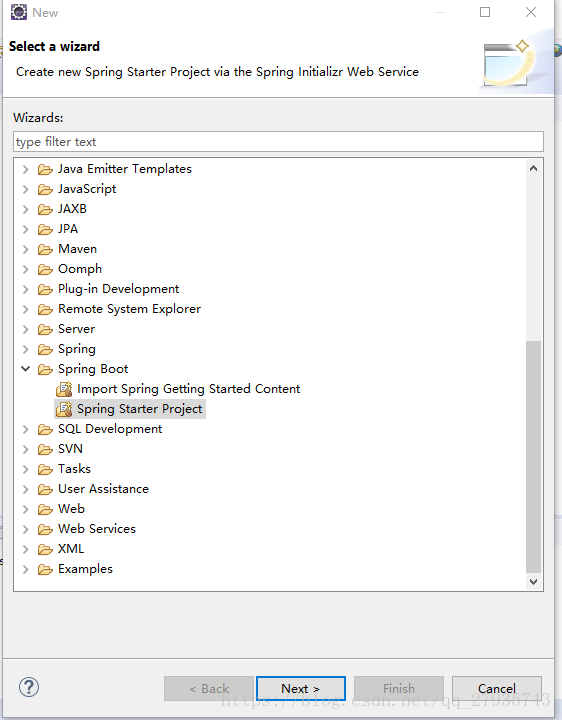The width and height of the screenshot is (562, 720).
Task: Click the Spring folder icon
Action: 45,349
